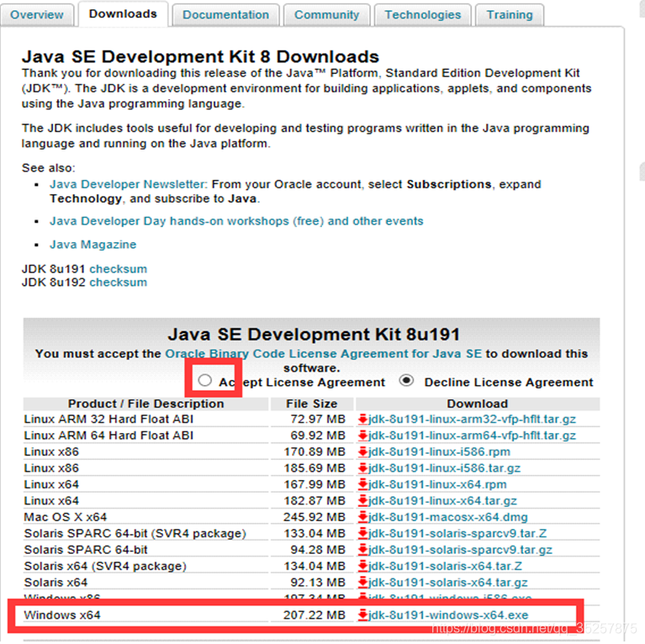645x644 pixels.
Task: Open Oracle Binary Code License Agreement link
Action: tap(323, 354)
